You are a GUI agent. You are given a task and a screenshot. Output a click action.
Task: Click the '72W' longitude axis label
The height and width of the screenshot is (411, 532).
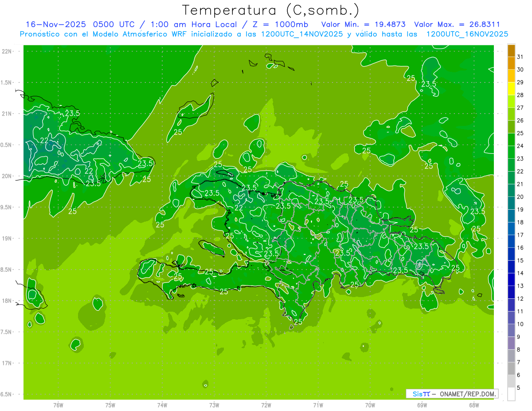coord(266,405)
